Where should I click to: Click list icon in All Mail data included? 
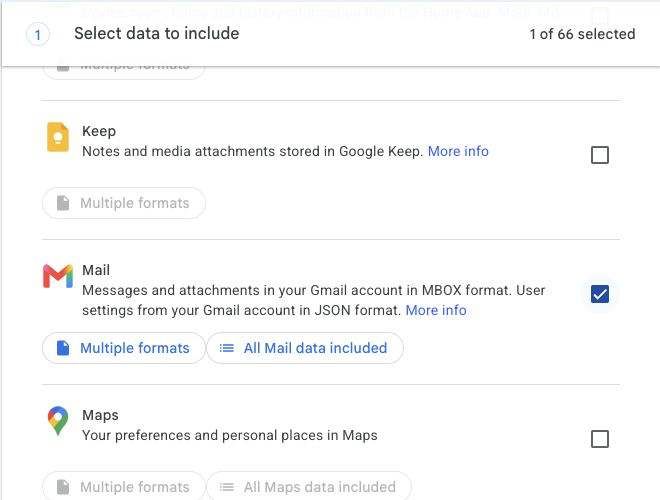[x=226, y=348]
